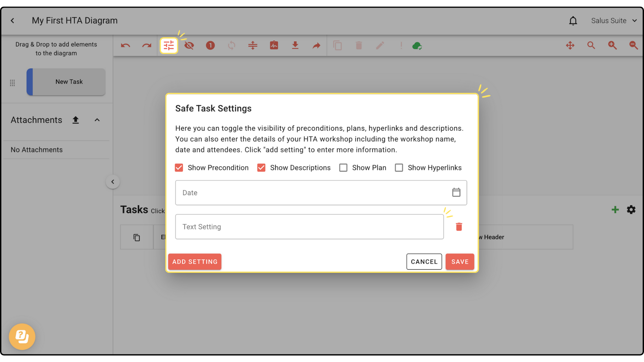
Task: Click the redo arrow icon
Action: 147,46
